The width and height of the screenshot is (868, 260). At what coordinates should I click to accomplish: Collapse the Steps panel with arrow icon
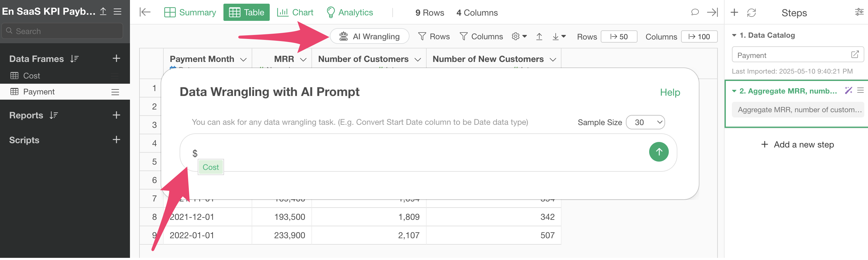point(712,13)
